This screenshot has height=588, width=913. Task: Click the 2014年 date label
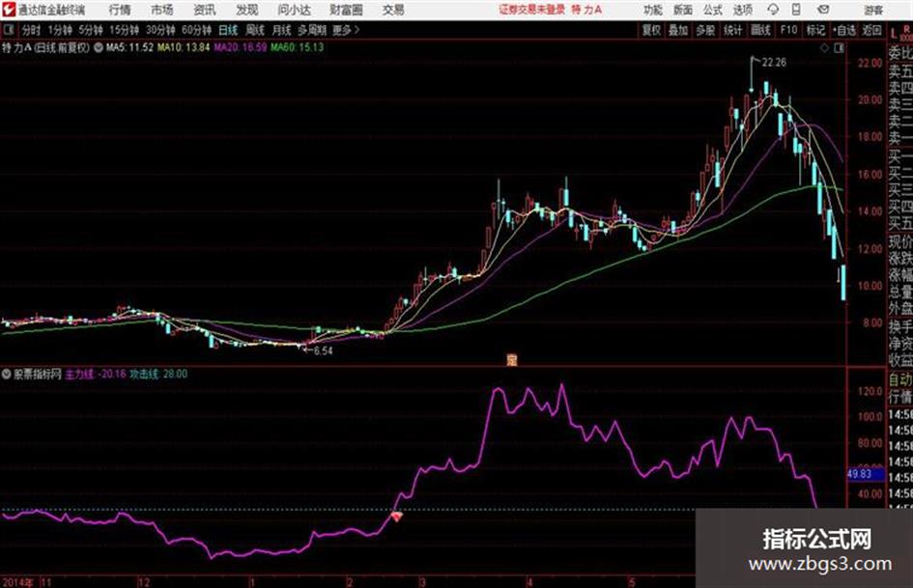(x=18, y=582)
